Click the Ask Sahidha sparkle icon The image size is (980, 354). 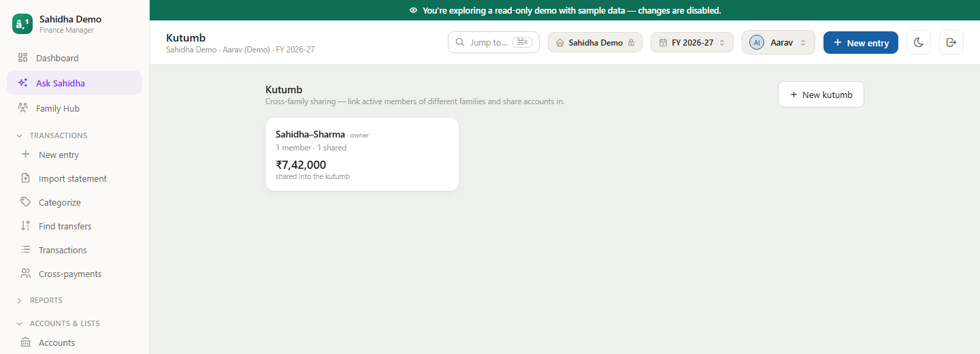click(22, 83)
